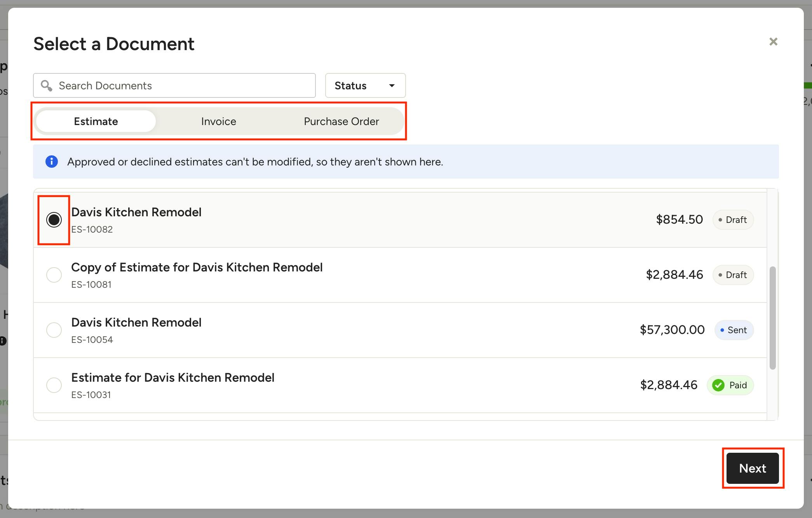Viewport: 812px width, 518px height.
Task: Click the $2,884.46 amount on ES-10031
Action: [669, 385]
